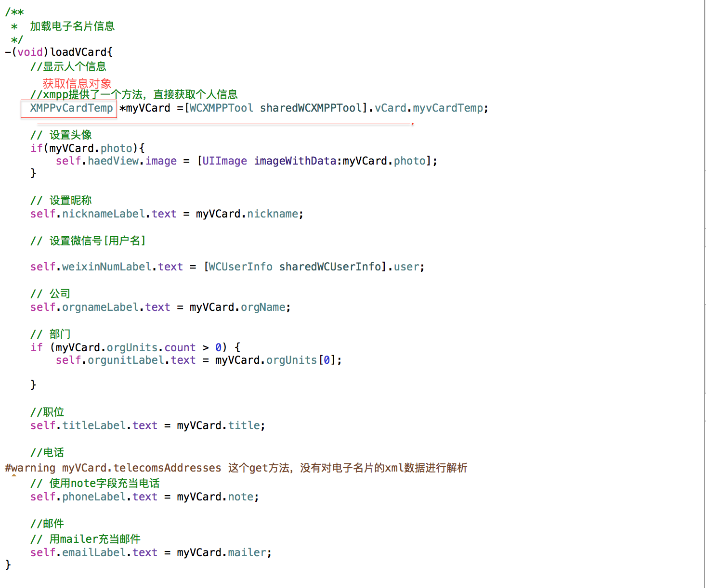The height and width of the screenshot is (588, 706).
Task: Click the void return type keyword
Action: pyautogui.click(x=30, y=52)
